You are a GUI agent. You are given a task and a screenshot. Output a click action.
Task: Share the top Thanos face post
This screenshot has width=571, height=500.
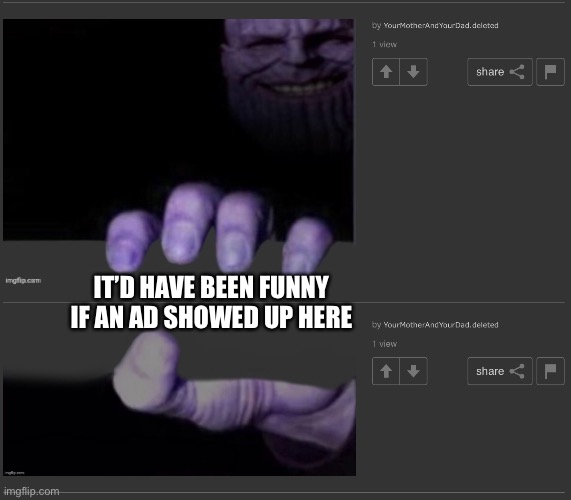500,72
